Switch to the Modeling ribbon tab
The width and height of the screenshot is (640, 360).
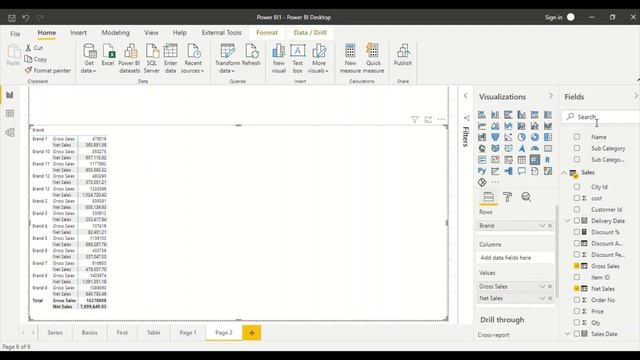pyautogui.click(x=116, y=33)
